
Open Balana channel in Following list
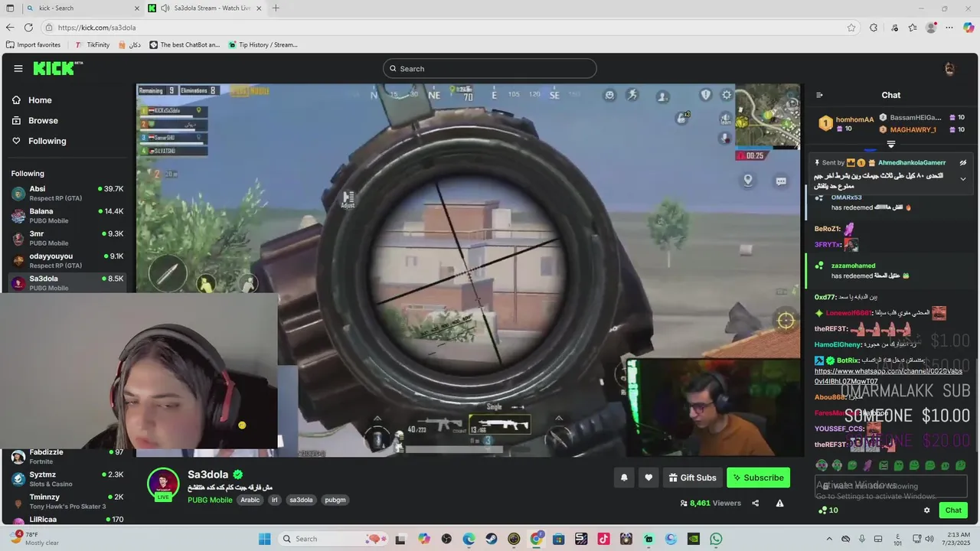67,215
